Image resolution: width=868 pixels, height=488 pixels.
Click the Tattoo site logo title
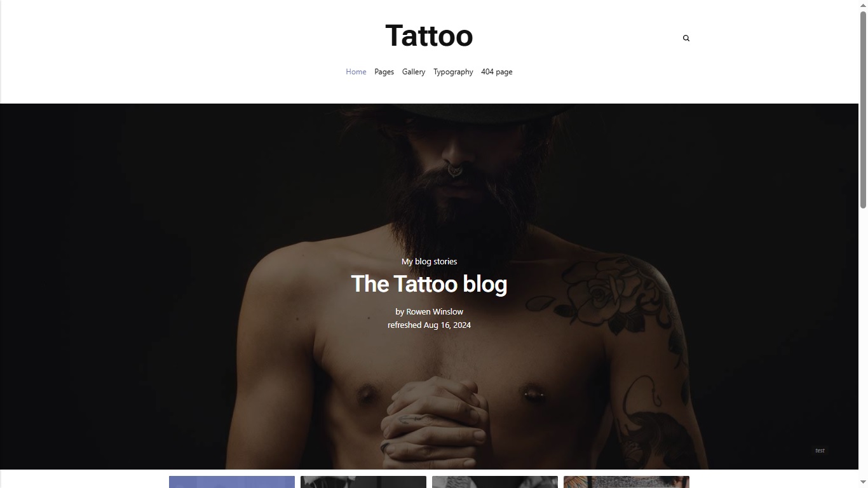(x=429, y=36)
